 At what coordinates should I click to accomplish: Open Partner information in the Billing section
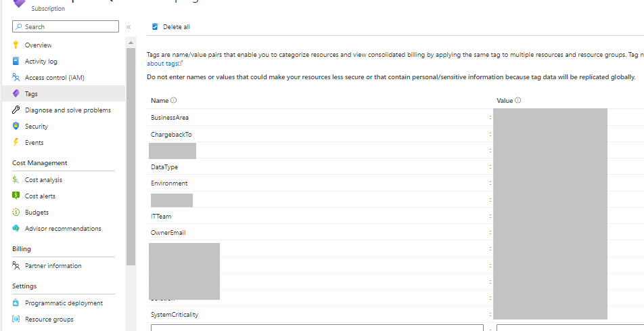pos(53,266)
